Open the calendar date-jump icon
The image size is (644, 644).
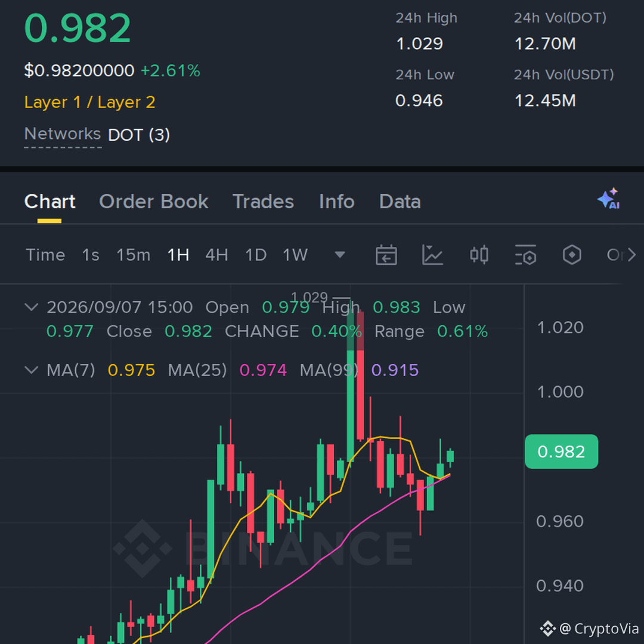(x=386, y=255)
